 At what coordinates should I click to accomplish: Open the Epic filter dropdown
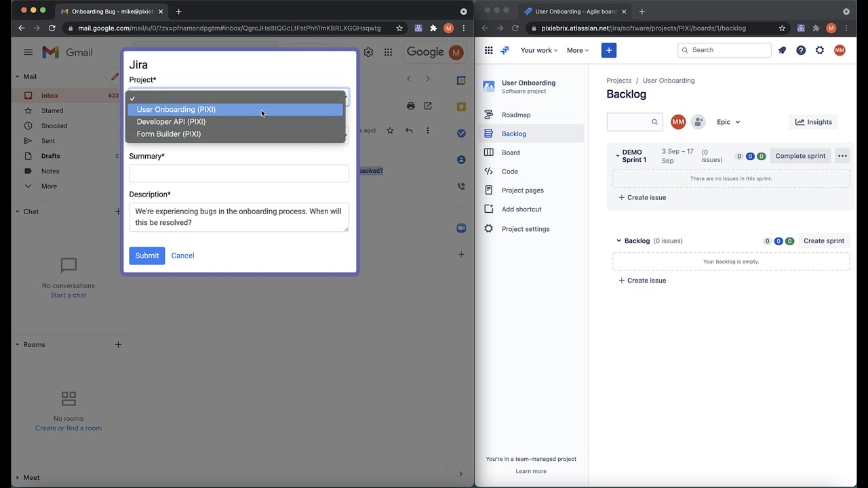click(x=728, y=122)
